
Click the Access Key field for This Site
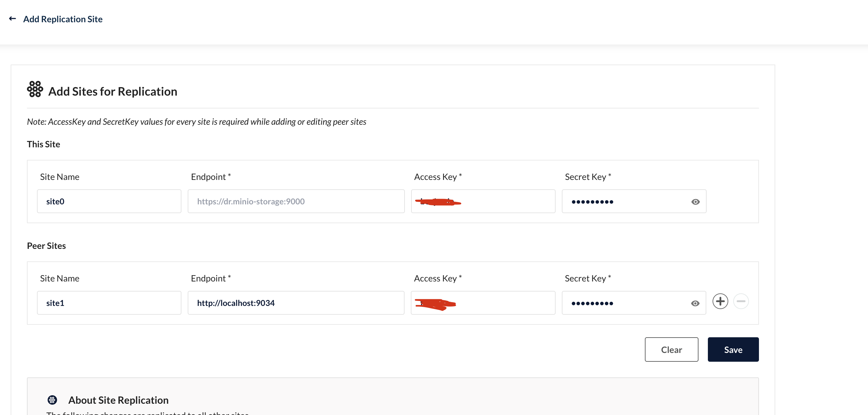click(483, 201)
